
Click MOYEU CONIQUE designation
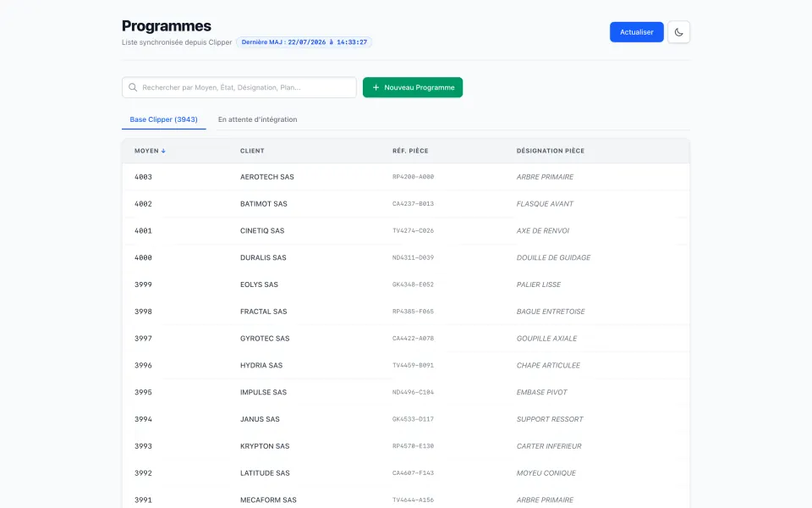(546, 473)
